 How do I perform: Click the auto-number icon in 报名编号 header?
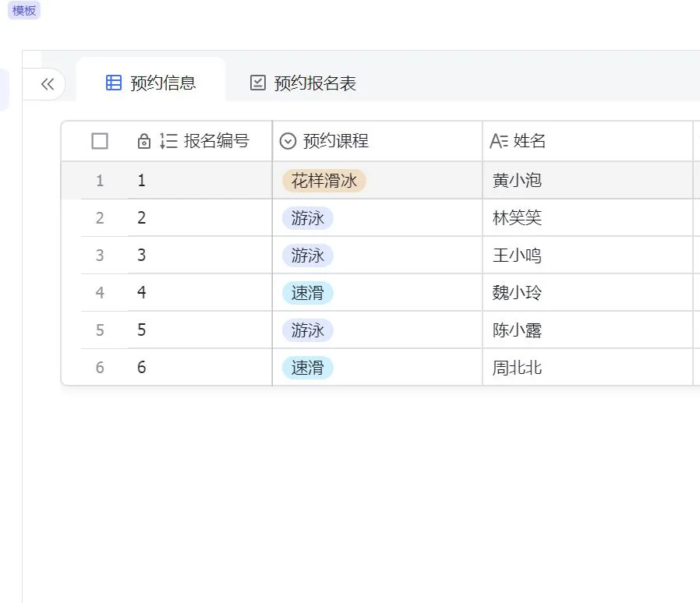[x=168, y=141]
